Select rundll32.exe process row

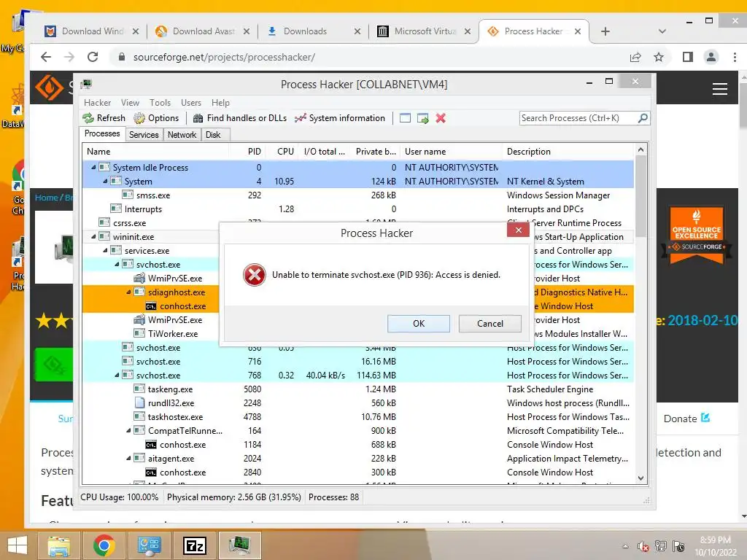pos(358,402)
